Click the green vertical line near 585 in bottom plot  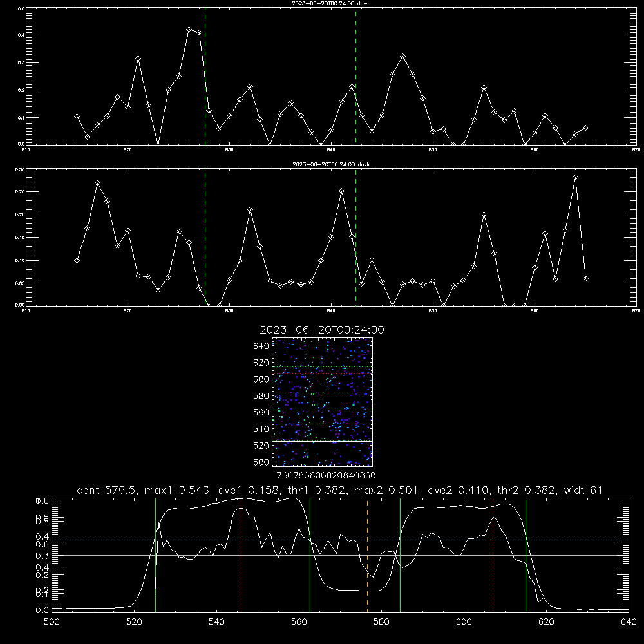pyautogui.click(x=400, y=554)
